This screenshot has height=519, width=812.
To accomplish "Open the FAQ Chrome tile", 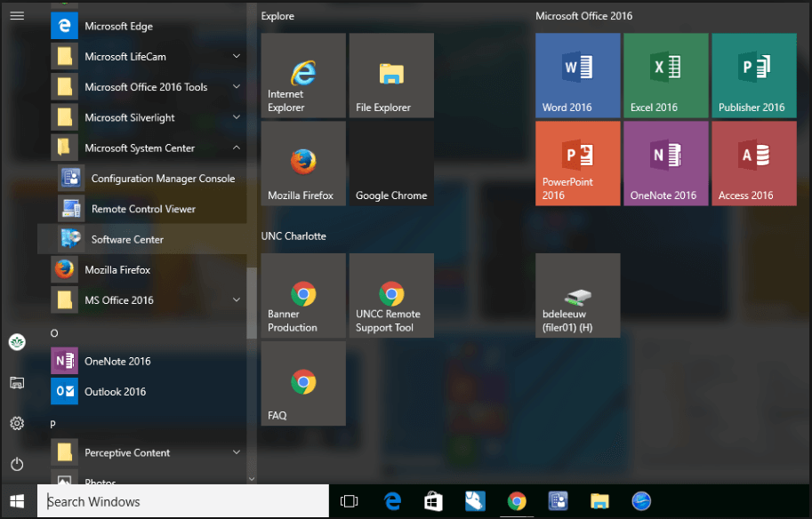I will (x=303, y=383).
